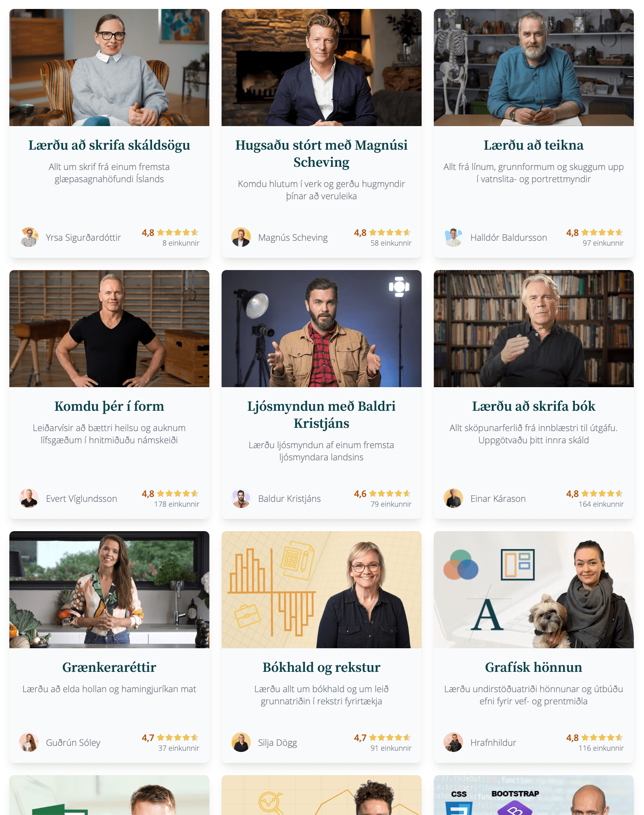The width and height of the screenshot is (644, 815).
Task: Open the Lærðu að skrifa skáldsögu course title
Action: pos(109,145)
